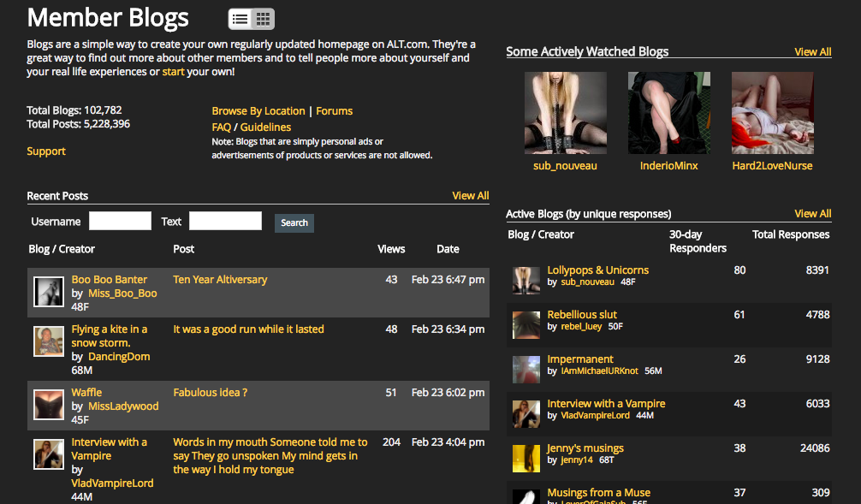Open Jenny's musings blog

click(585, 448)
